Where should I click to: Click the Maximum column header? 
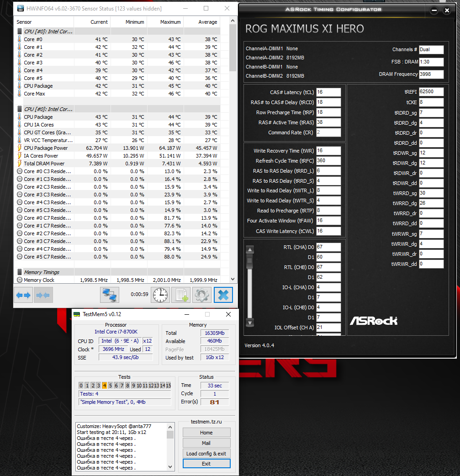165,22
